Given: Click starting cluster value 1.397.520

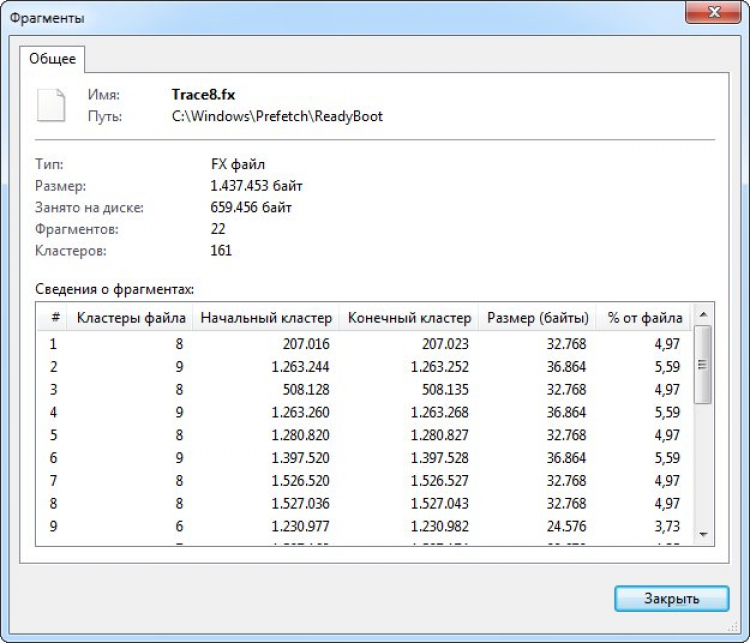Looking at the screenshot, I should pos(300,458).
